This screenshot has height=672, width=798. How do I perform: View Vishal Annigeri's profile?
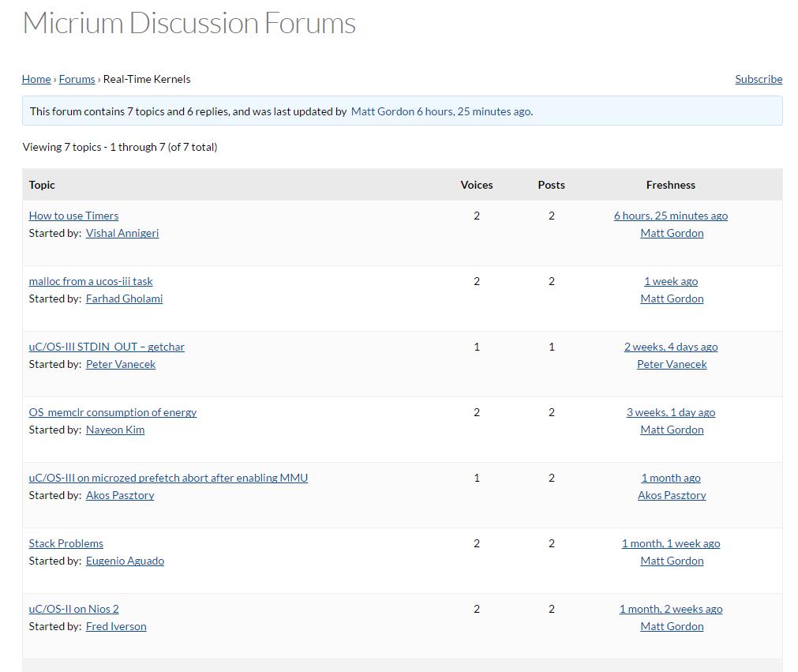coord(122,233)
